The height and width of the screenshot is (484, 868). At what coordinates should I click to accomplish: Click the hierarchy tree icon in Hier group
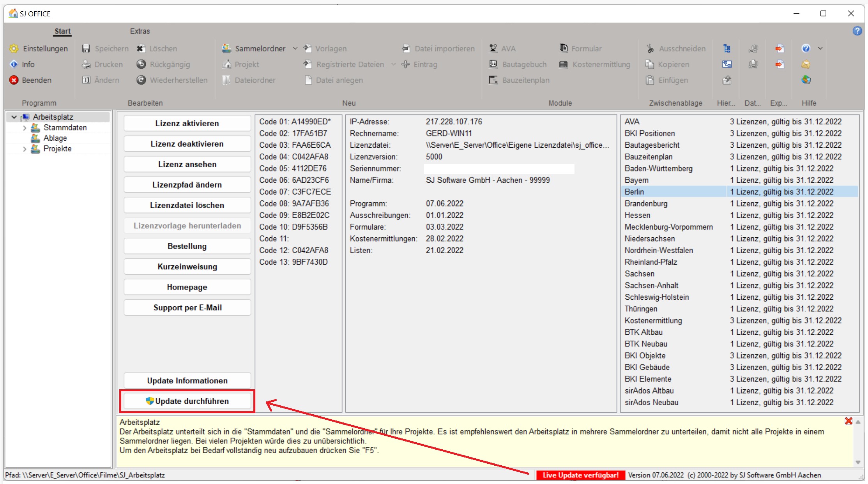(x=727, y=48)
